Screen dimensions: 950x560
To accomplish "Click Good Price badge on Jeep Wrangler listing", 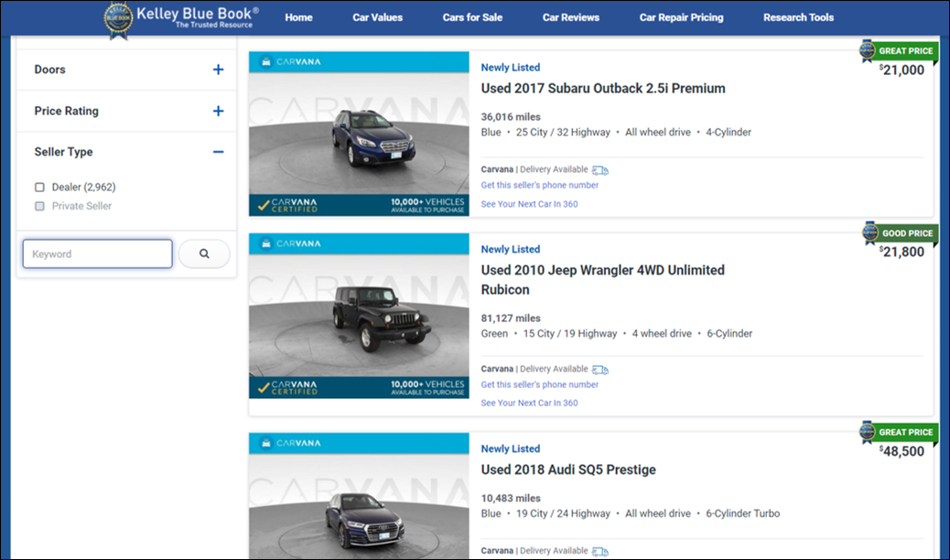I will pos(900,233).
